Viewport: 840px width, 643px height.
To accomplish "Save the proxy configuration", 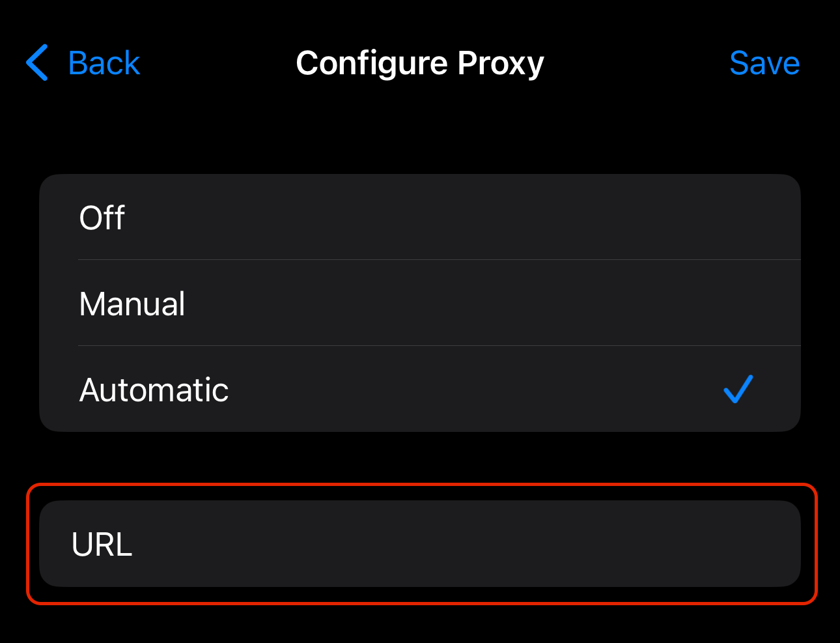I will tap(764, 63).
